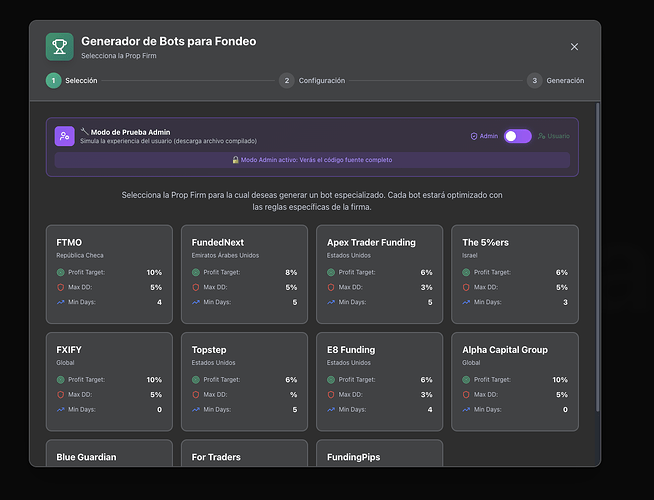Click the trophy icon in dialog header
Viewport: 654px width, 500px height.
point(60,47)
